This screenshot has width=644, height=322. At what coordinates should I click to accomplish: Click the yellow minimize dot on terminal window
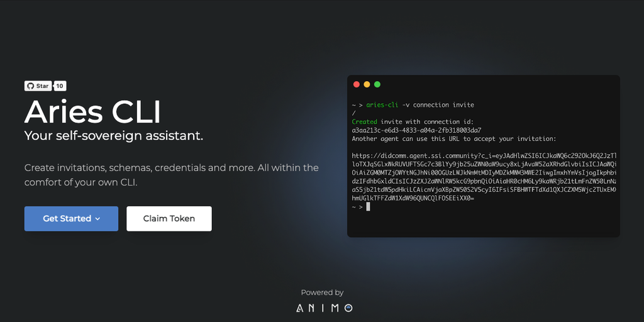click(367, 85)
